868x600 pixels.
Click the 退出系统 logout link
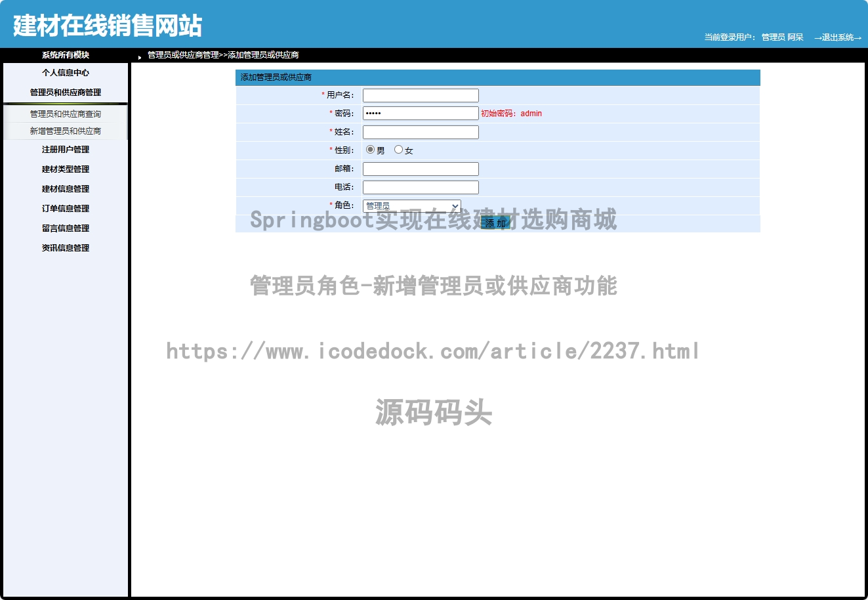(838, 37)
